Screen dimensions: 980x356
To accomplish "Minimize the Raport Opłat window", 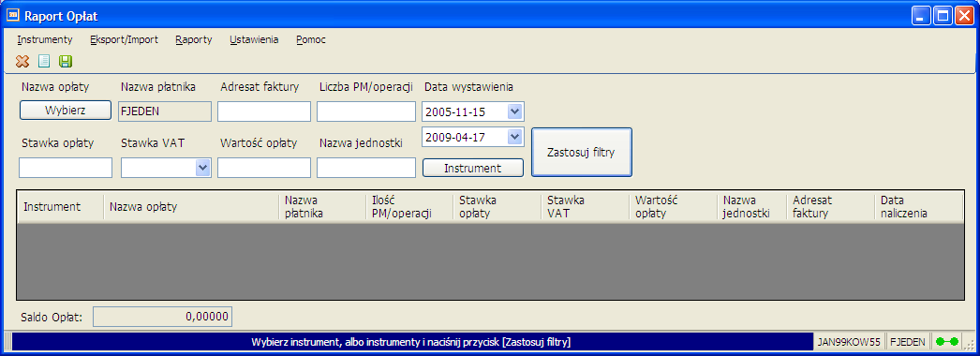I will [x=921, y=15].
